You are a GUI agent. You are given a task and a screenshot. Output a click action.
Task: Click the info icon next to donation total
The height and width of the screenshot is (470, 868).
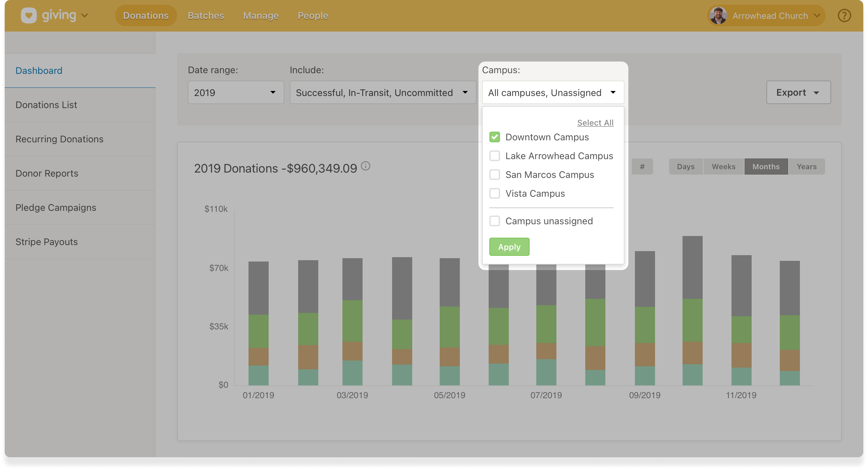tap(366, 166)
